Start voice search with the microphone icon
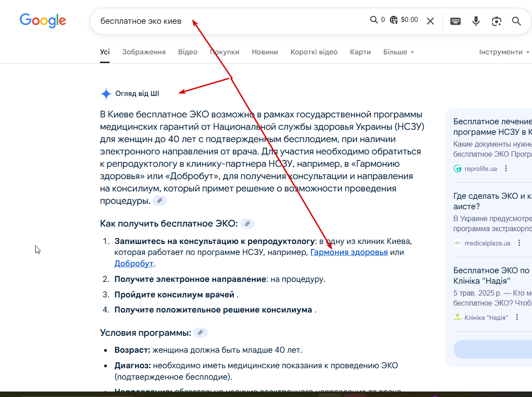 (476, 21)
